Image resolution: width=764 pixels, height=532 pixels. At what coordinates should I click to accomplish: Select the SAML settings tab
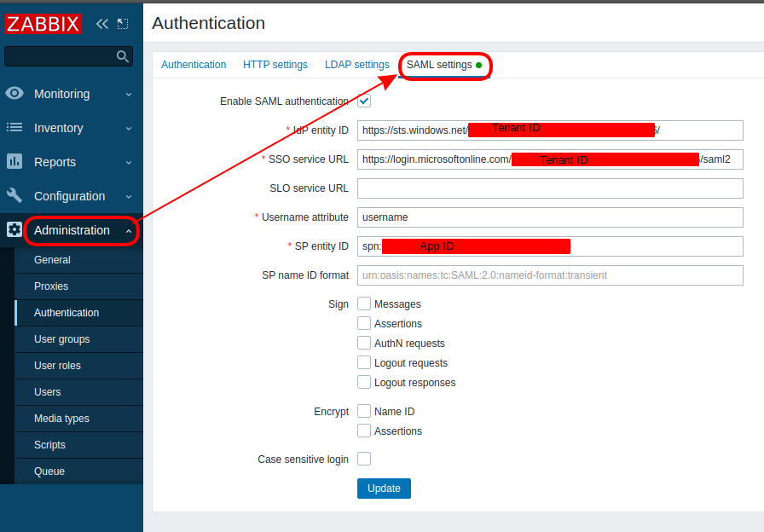[444, 65]
